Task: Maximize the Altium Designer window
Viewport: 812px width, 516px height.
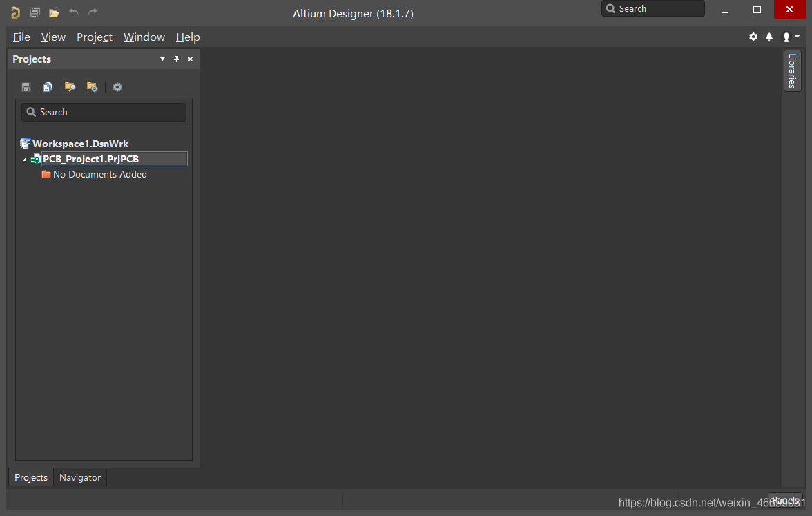Action: 757,10
